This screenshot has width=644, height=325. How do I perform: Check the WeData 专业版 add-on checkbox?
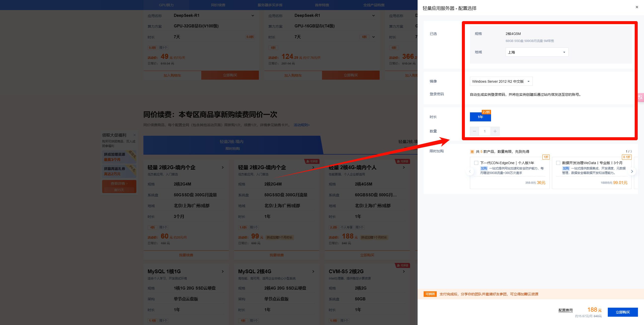[558, 163]
